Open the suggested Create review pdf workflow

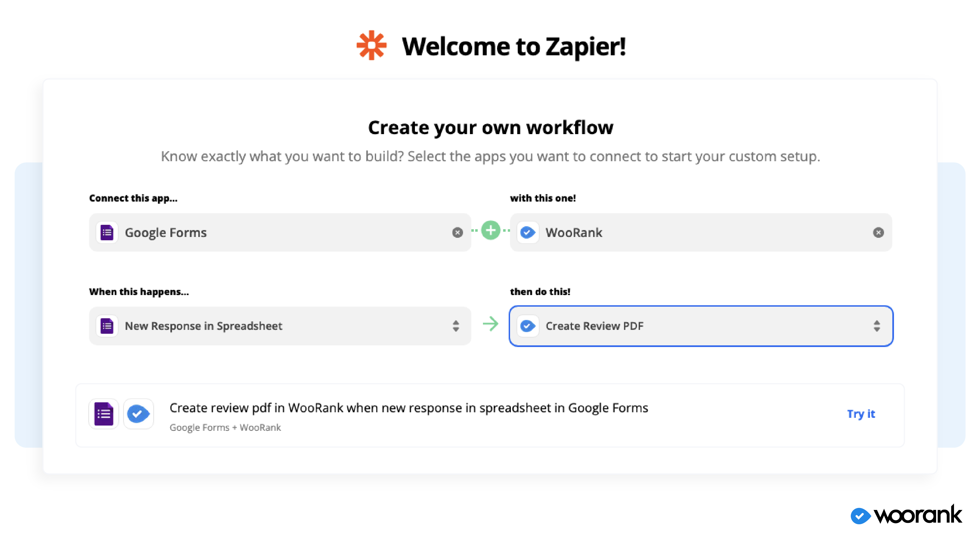pyautogui.click(x=409, y=408)
